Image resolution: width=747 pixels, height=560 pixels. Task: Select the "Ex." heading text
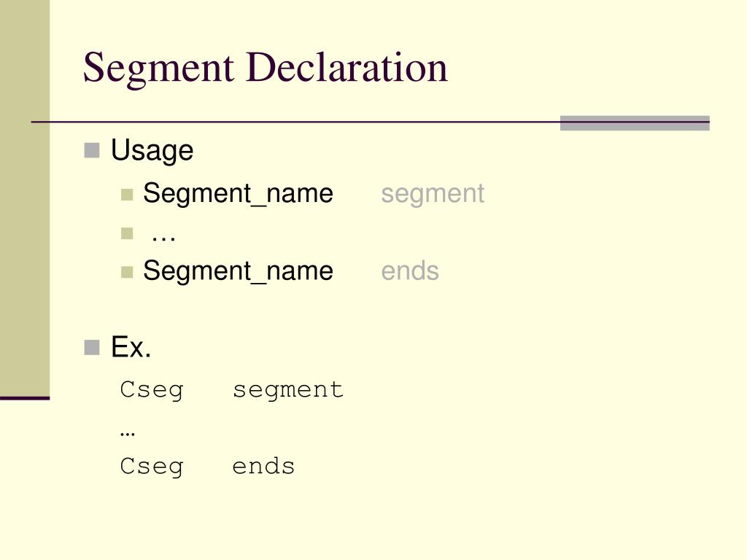point(131,348)
